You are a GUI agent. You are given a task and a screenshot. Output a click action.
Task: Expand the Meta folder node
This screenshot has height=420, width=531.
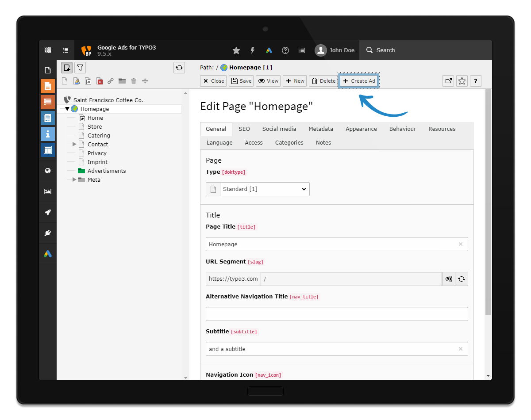coord(74,179)
